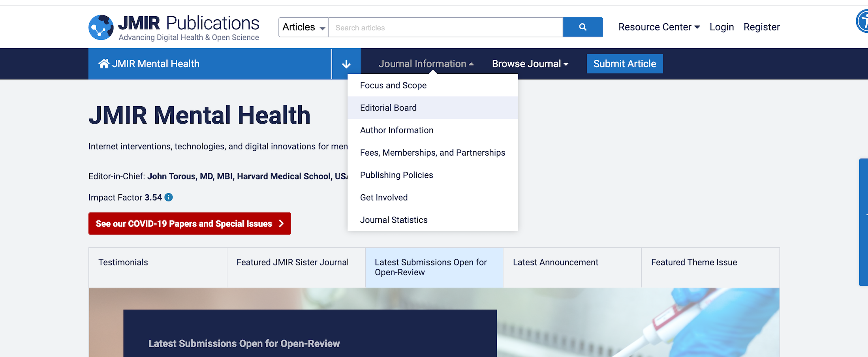Viewport: 868px width, 357px height.
Task: Open the Articles search type dropdown
Action: 303,27
